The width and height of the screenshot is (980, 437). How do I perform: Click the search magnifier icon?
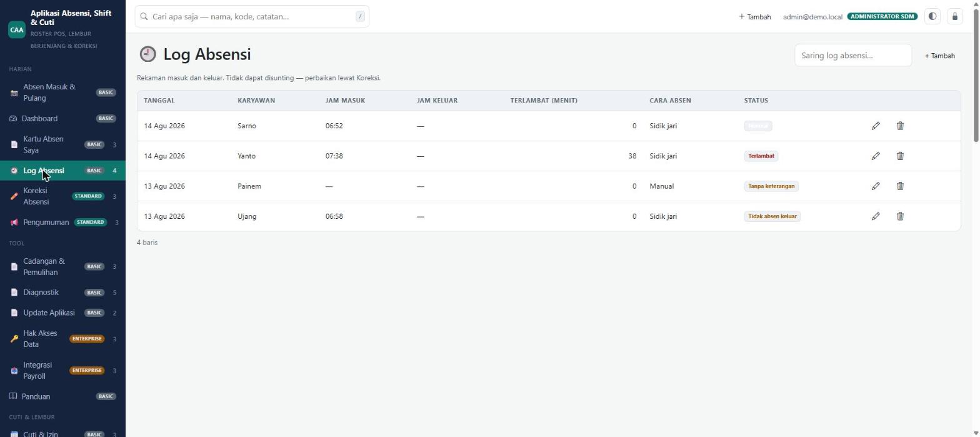pos(144,16)
